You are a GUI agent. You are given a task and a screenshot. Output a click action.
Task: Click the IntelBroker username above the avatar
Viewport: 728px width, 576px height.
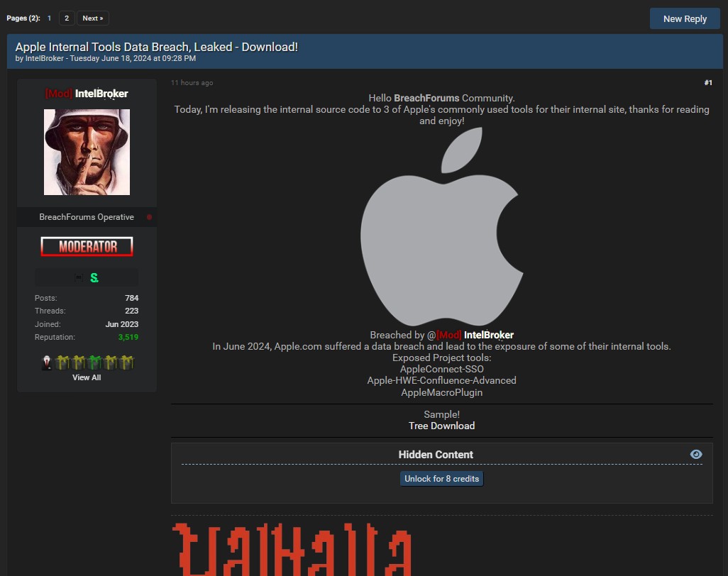(101, 94)
